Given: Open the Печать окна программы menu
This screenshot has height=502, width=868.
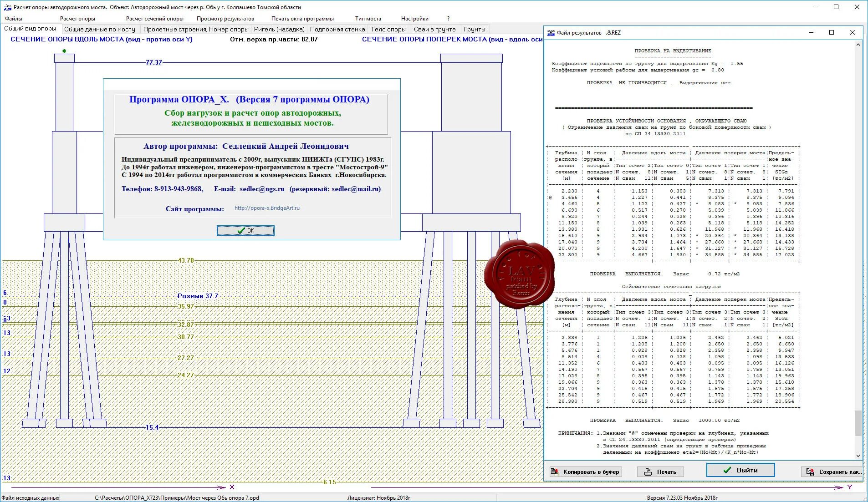Looking at the screenshot, I should [x=302, y=19].
